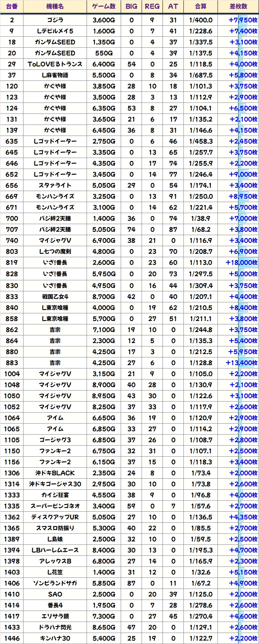Click the AT count 91 cell
The width and height of the screenshot is (259, 644).
tap(173, 197)
